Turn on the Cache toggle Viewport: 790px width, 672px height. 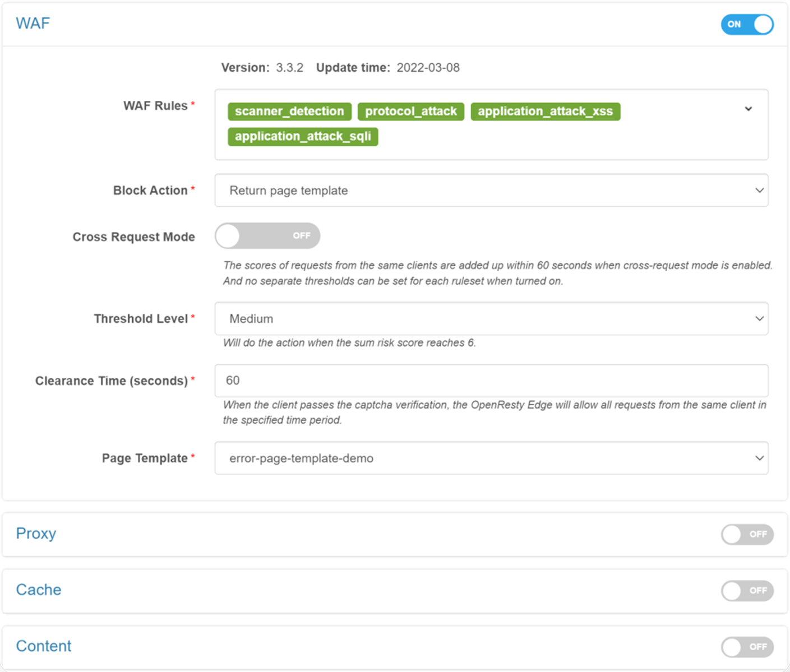(747, 590)
